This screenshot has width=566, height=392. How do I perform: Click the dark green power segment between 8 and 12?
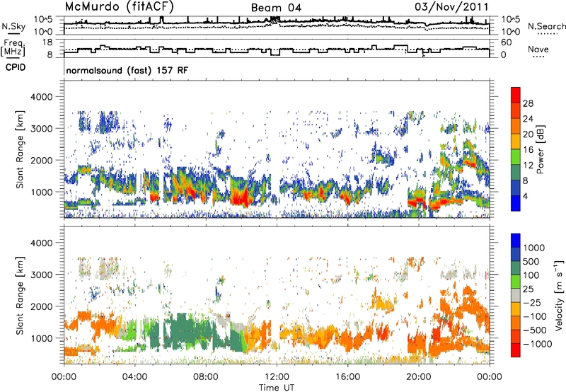click(516, 172)
